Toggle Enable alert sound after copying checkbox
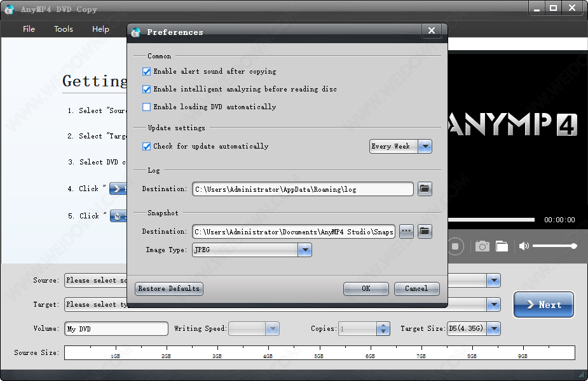 click(147, 71)
